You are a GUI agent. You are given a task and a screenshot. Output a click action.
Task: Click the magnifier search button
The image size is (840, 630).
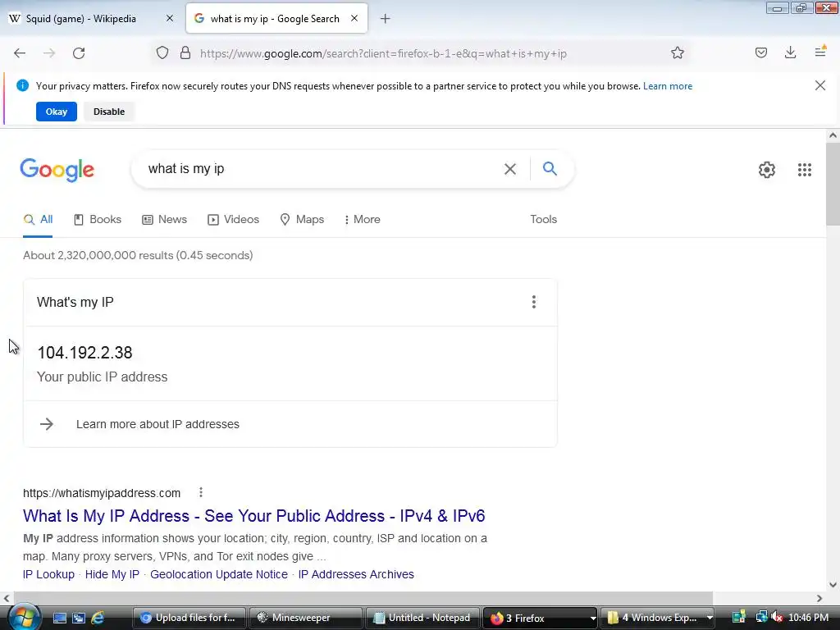(x=550, y=169)
